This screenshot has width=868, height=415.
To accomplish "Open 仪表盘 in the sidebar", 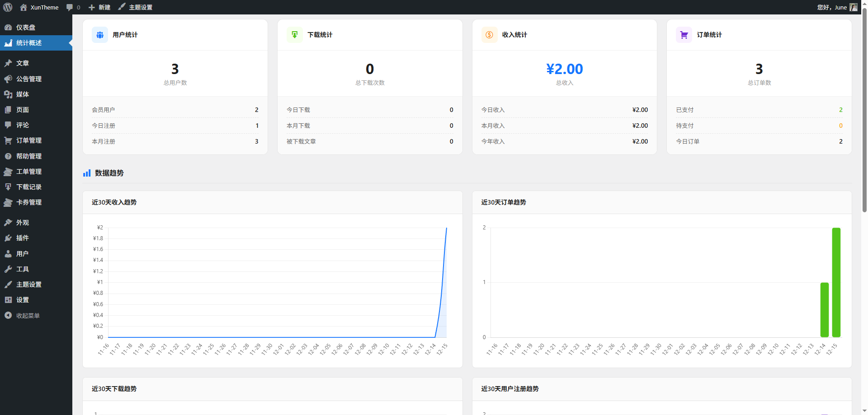I will [26, 28].
